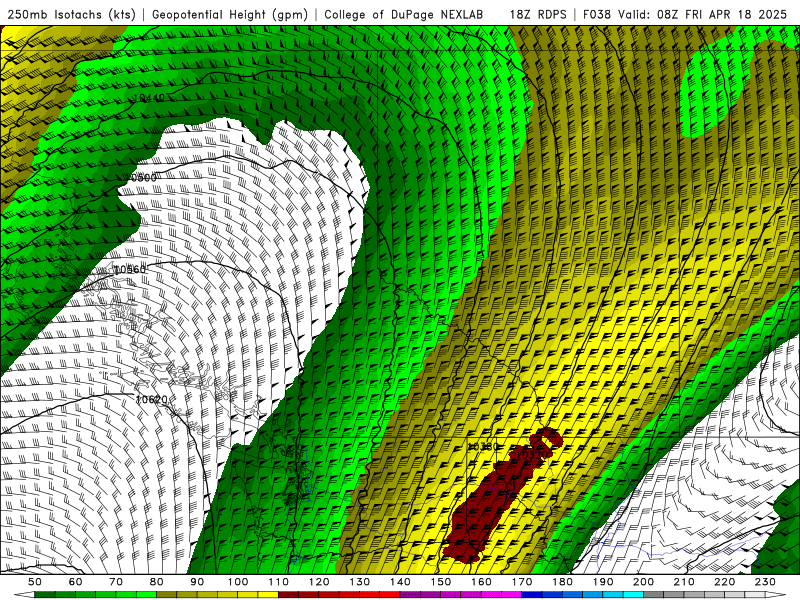Click the 220 tick label on colorbar

(x=724, y=582)
